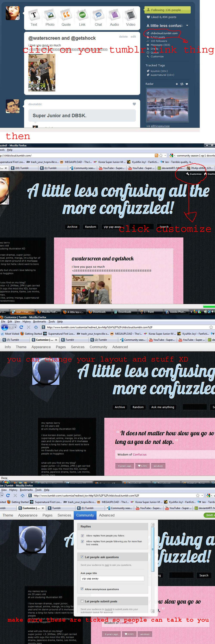This screenshot has width=215, height=644.
Task: Reblog the Radar post via its reblog icon
Action: tap(182, 84)
